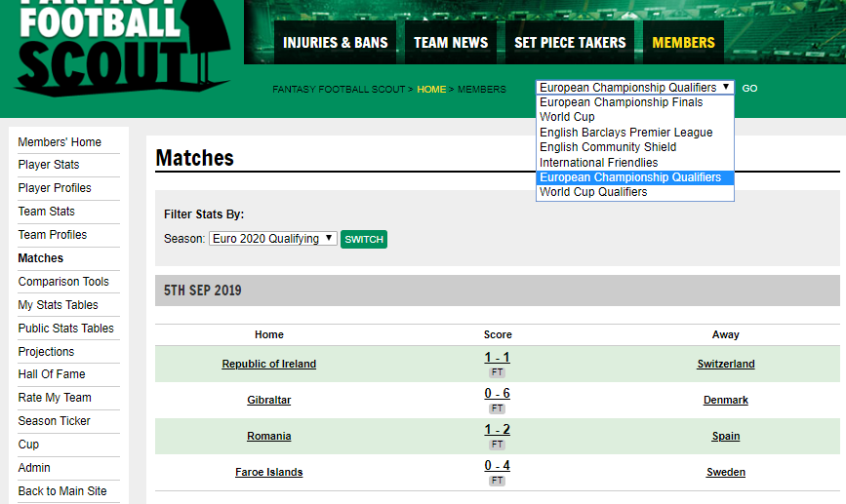This screenshot has height=504, width=846.
Task: Go to Members' Home in sidebar
Action: pos(60,142)
